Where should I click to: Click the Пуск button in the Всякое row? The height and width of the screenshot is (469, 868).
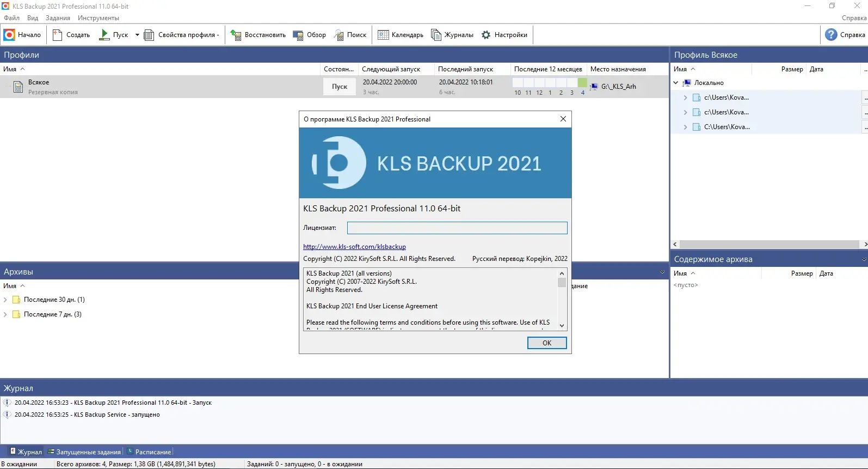(340, 87)
